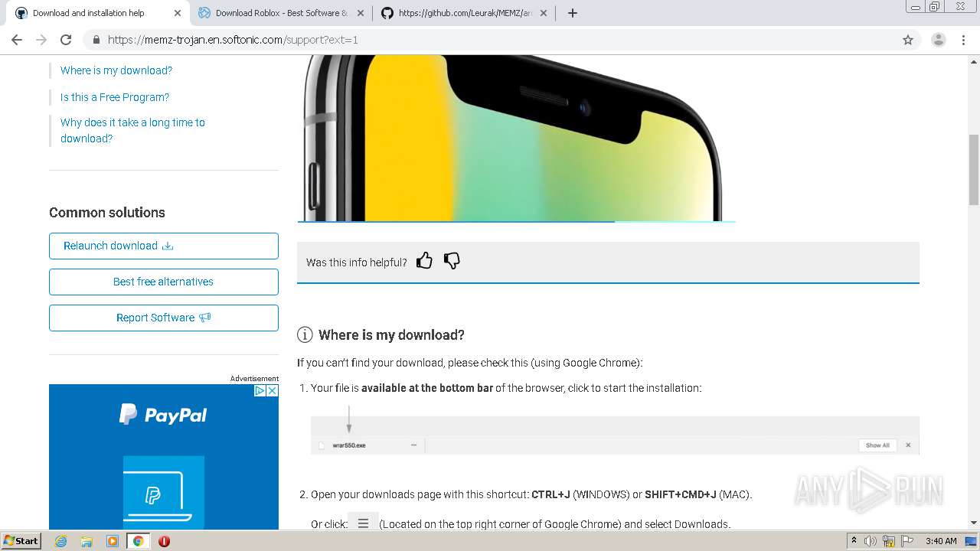Click the scrollbar down arrow

(974, 523)
